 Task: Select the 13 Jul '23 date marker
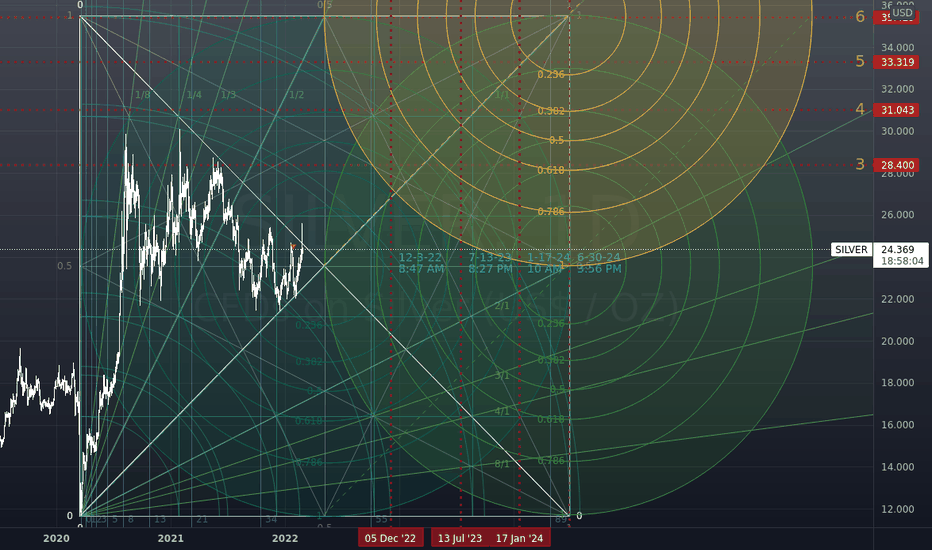[x=460, y=538]
